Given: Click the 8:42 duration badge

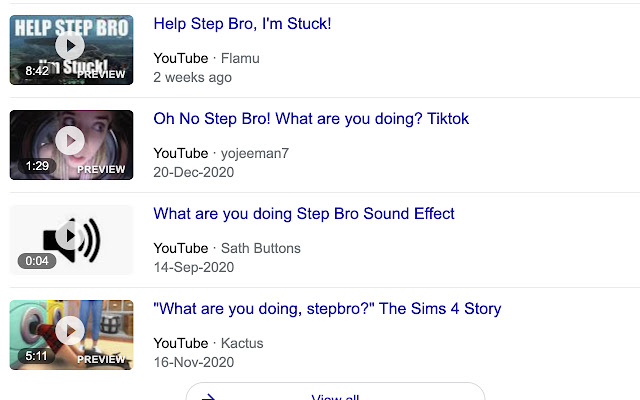Looking at the screenshot, I should click(x=37, y=72).
